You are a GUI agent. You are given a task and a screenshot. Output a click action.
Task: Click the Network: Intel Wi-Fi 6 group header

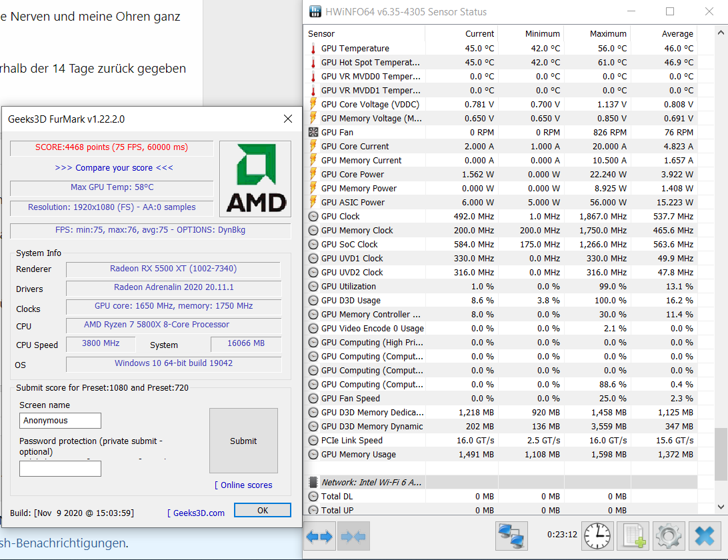[x=501, y=482]
